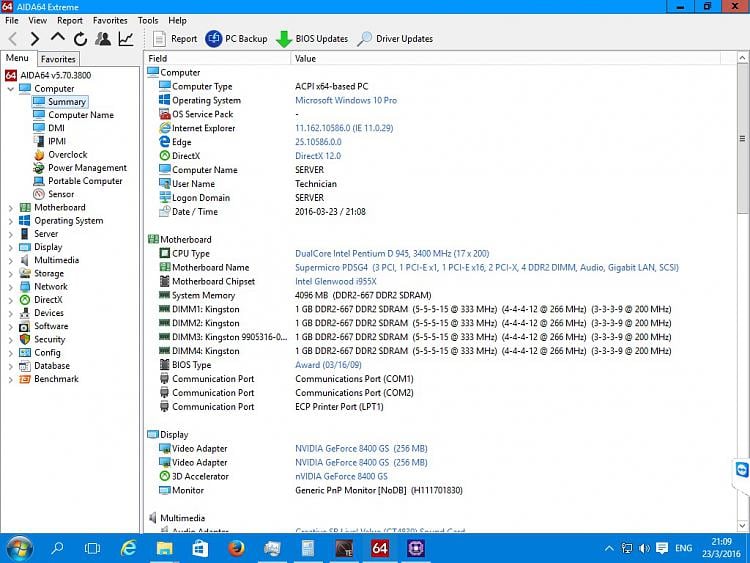Viewport: 750px width, 563px height.
Task: Click the Field column header
Action: pyautogui.click(x=217, y=58)
